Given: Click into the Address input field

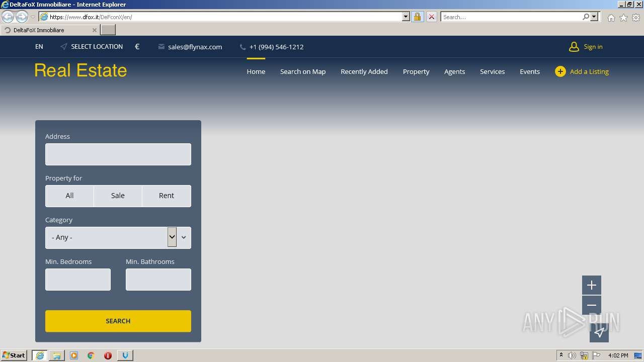Looking at the screenshot, I should pos(118,154).
